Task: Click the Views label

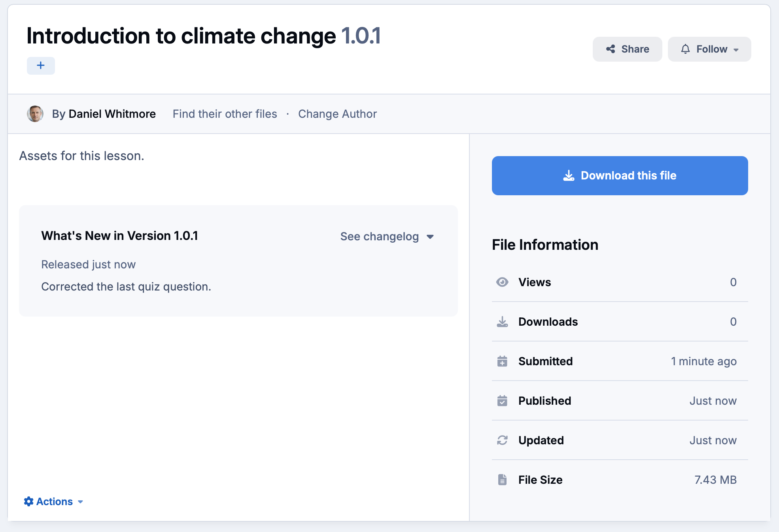Action: point(535,282)
